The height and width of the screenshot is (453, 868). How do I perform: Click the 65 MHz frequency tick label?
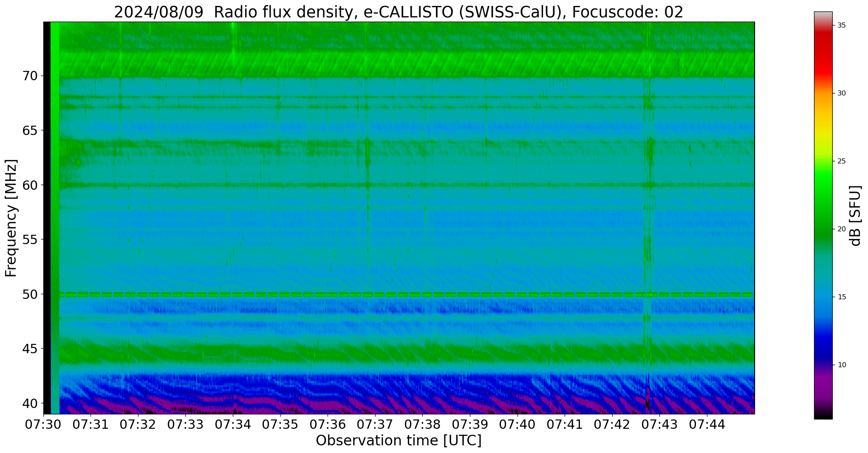(30, 130)
